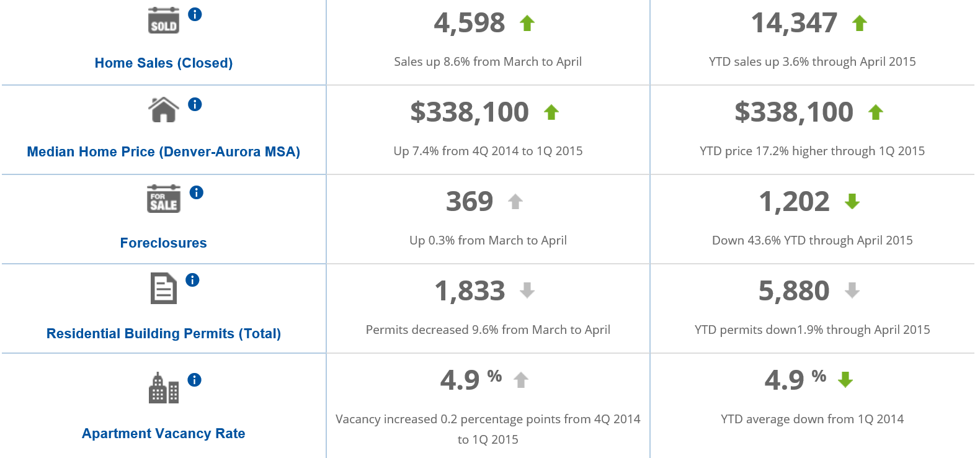Follow the Foreclosures link
The height and width of the screenshot is (458, 980).
click(x=164, y=243)
